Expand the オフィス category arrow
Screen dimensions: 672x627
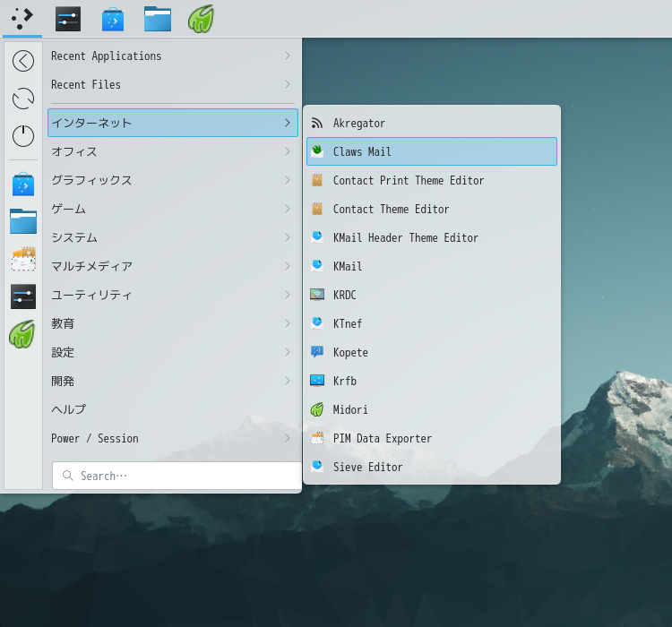[288, 151]
